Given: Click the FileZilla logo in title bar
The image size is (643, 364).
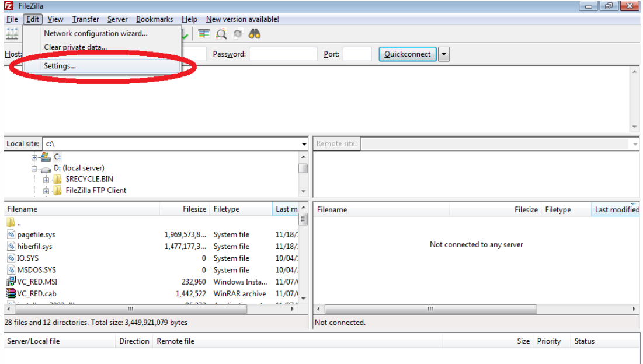Looking at the screenshot, I should pyautogui.click(x=9, y=6).
